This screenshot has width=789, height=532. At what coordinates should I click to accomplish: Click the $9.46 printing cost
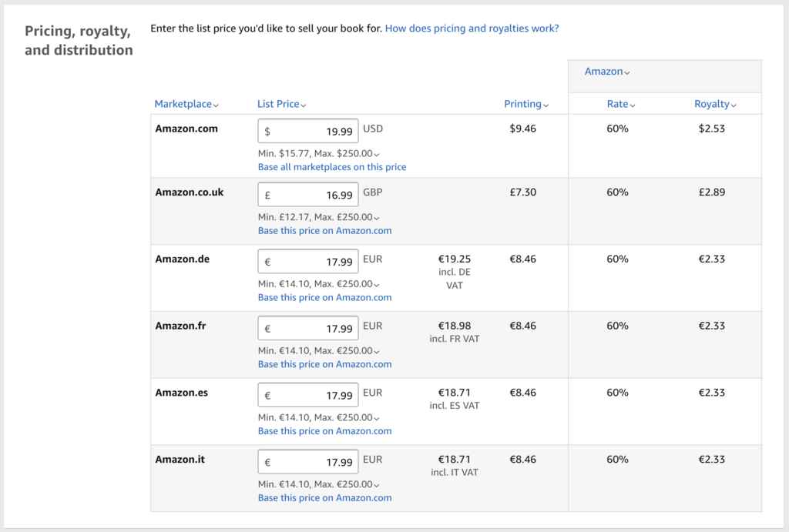click(523, 129)
